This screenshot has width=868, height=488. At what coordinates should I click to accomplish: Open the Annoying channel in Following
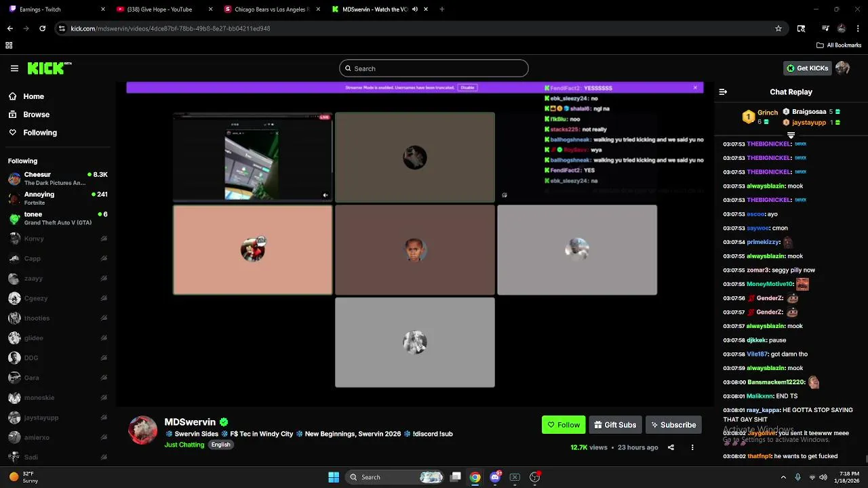coord(58,199)
